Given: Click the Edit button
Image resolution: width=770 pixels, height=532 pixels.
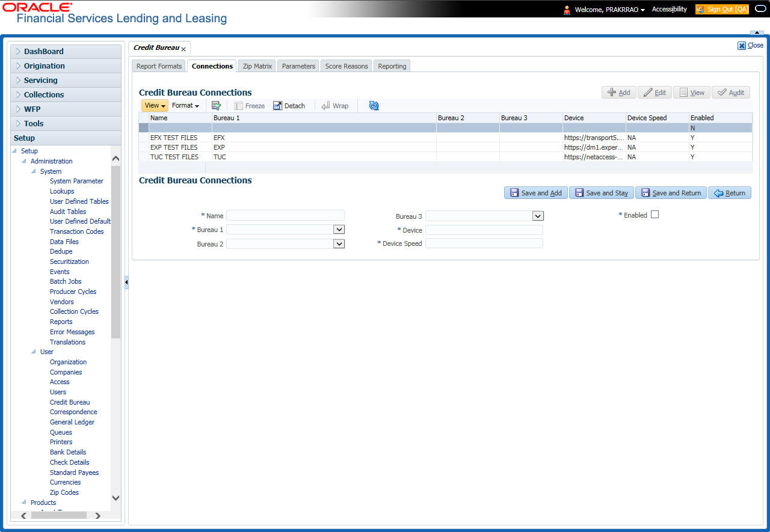Looking at the screenshot, I should pyautogui.click(x=654, y=93).
